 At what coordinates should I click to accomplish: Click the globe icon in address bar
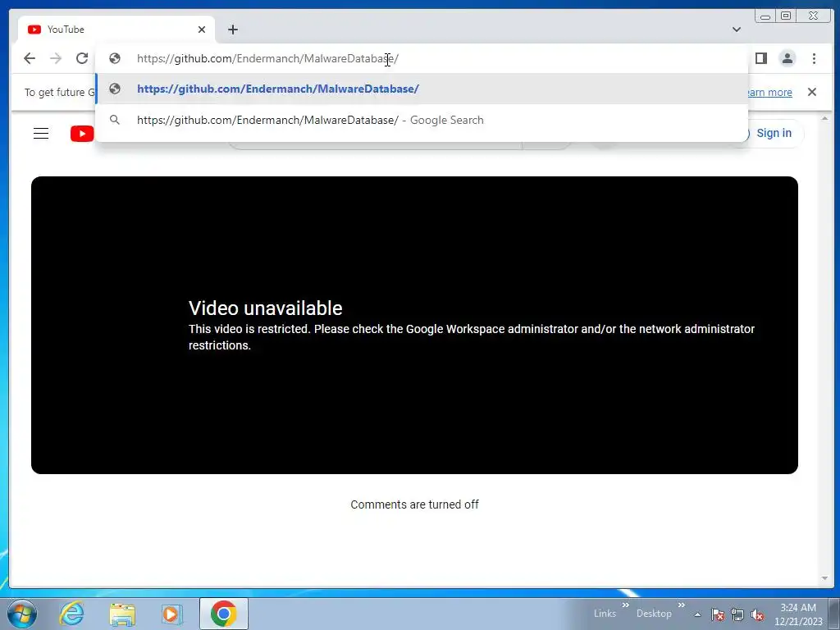tap(115, 58)
